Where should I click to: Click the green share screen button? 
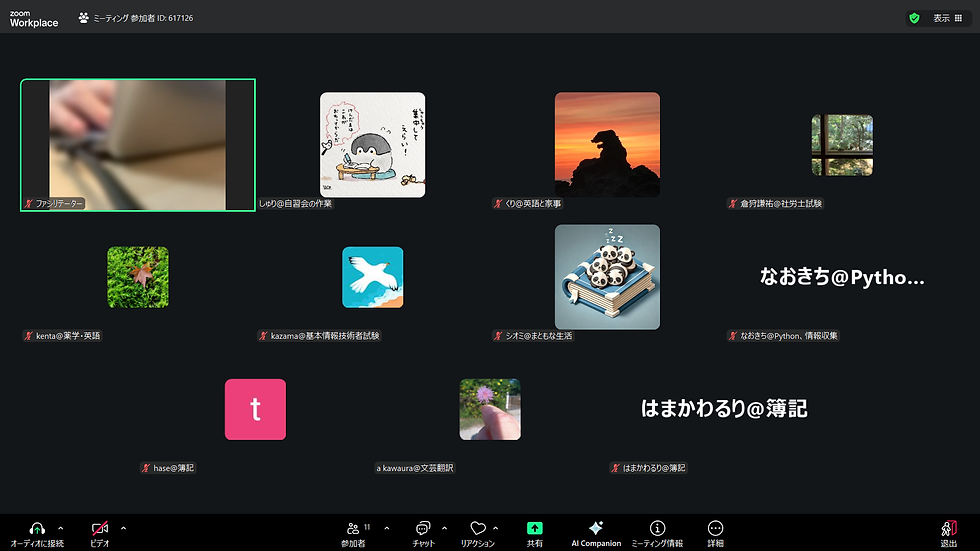tap(534, 529)
